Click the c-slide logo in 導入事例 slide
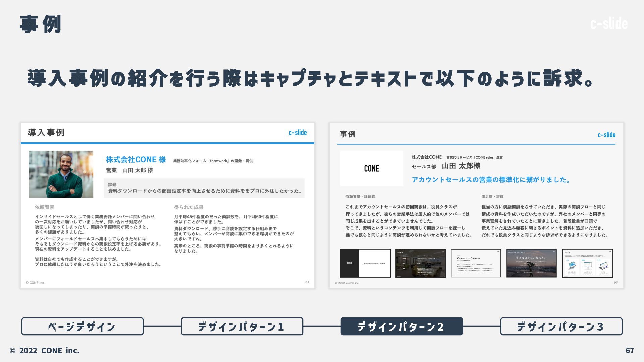The height and width of the screenshot is (362, 644). point(298,133)
